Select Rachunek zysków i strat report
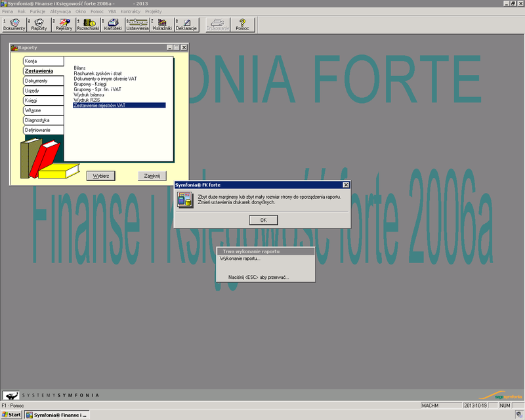This screenshot has width=525, height=420. tap(98, 73)
